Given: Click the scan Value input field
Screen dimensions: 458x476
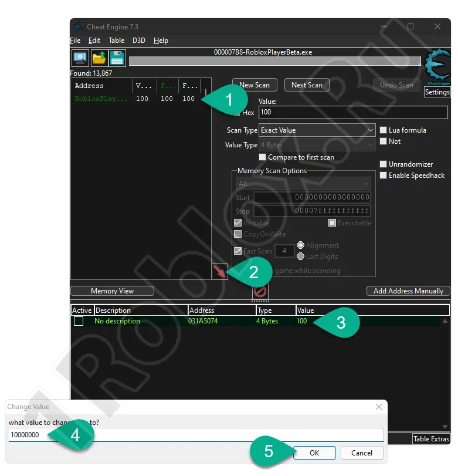Looking at the screenshot, I should coord(353,112).
